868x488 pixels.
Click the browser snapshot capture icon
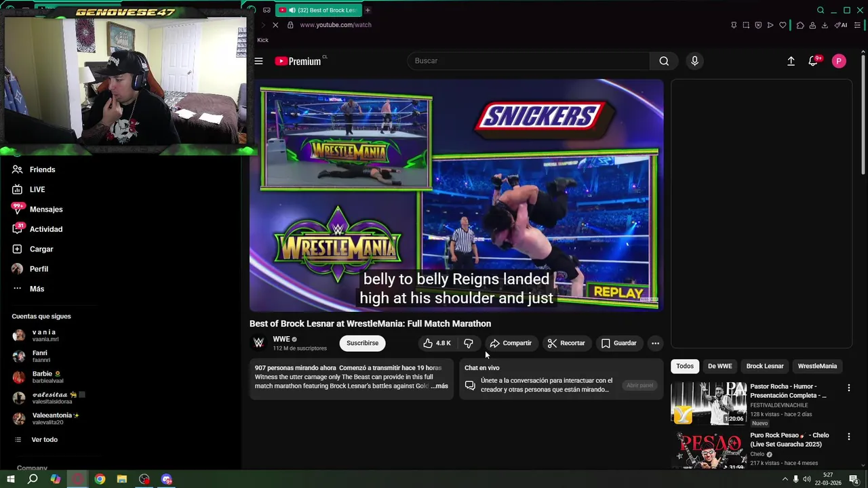coord(746,25)
